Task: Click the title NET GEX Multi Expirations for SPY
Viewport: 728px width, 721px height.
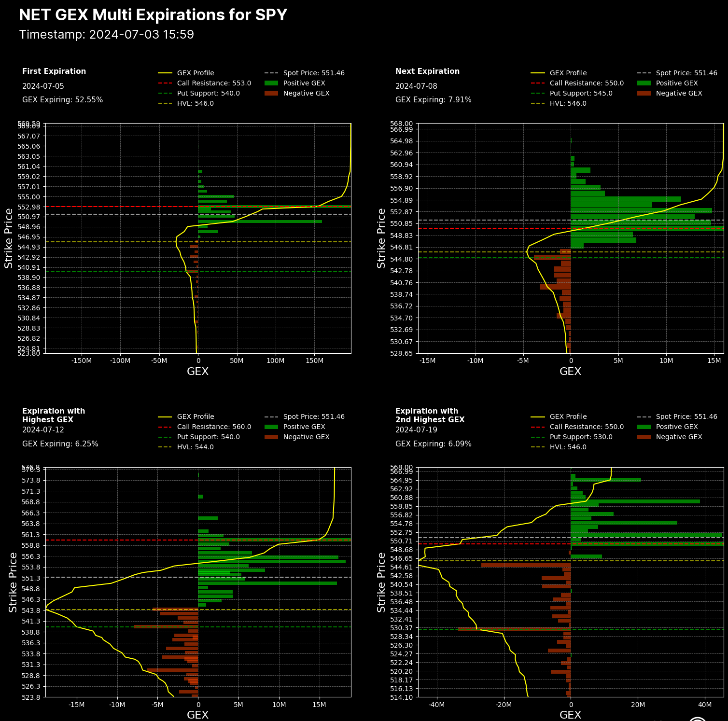Action: [153, 15]
